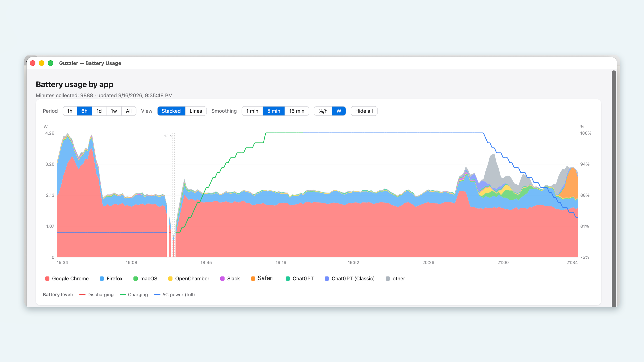This screenshot has width=644, height=362.
Task: Click the 16:08 time axis label
Action: [131, 263]
